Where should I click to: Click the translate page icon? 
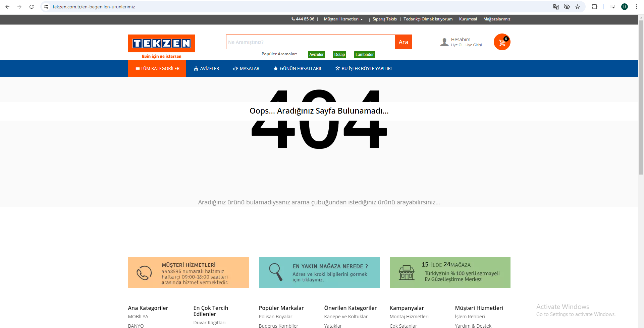pos(556,7)
